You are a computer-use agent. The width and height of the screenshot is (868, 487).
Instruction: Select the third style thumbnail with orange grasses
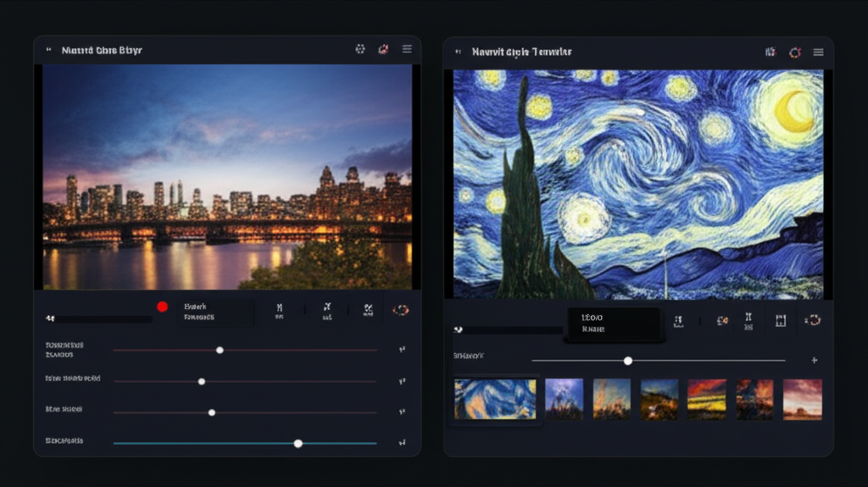[x=612, y=399]
